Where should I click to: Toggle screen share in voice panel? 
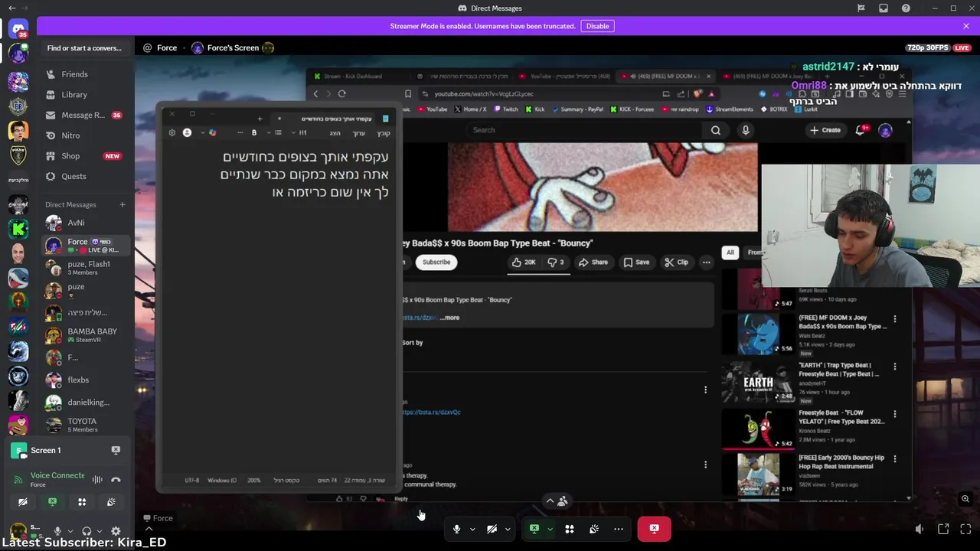click(52, 502)
